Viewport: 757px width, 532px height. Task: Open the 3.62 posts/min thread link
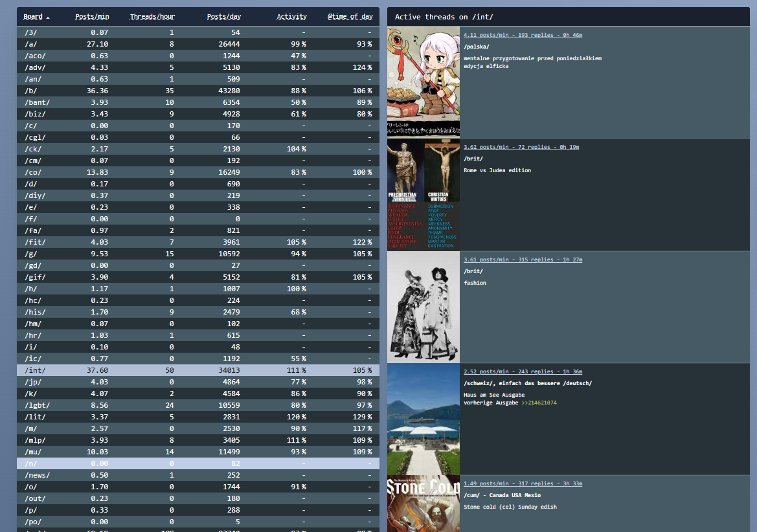[x=521, y=147]
